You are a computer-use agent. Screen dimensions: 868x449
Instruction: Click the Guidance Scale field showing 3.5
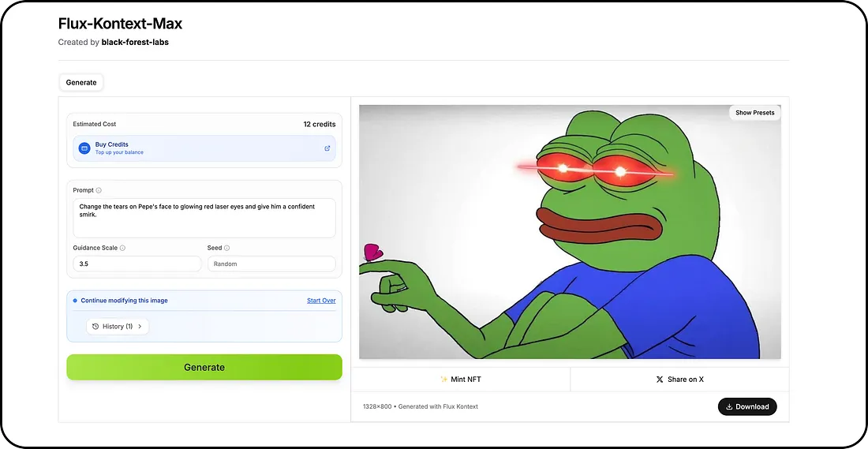(x=137, y=264)
